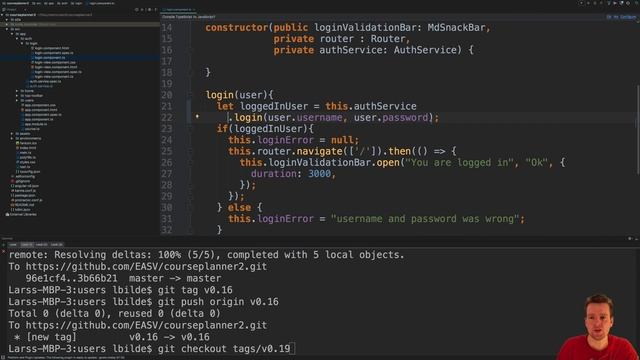Screen dimensions: 640x360
Task: Click the "You are logged in" string on line 26
Action: tap(460, 162)
